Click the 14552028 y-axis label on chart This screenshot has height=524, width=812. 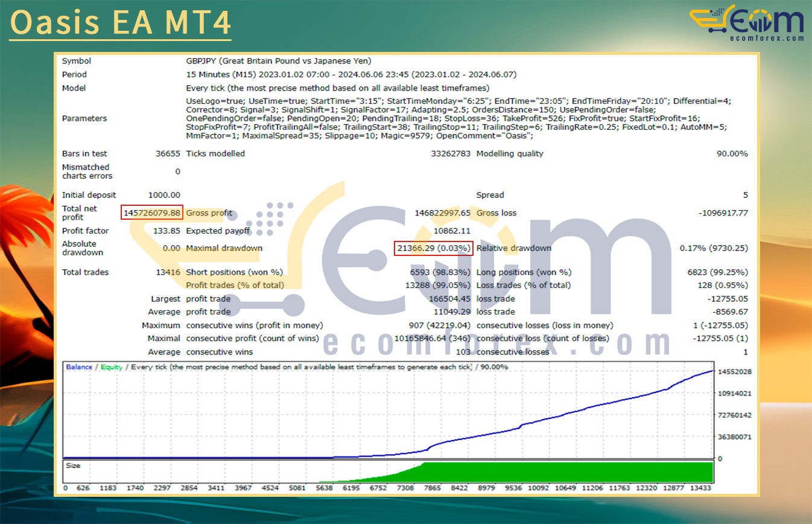[x=734, y=372]
